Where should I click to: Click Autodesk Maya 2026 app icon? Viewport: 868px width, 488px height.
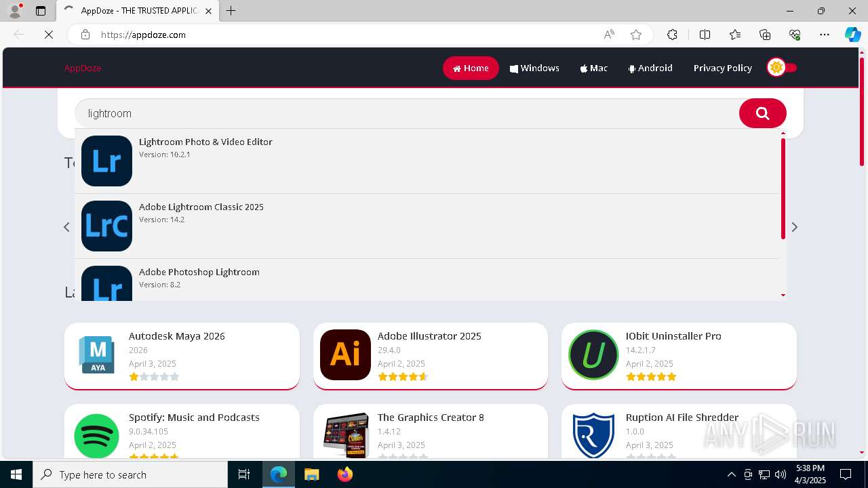[x=96, y=354]
